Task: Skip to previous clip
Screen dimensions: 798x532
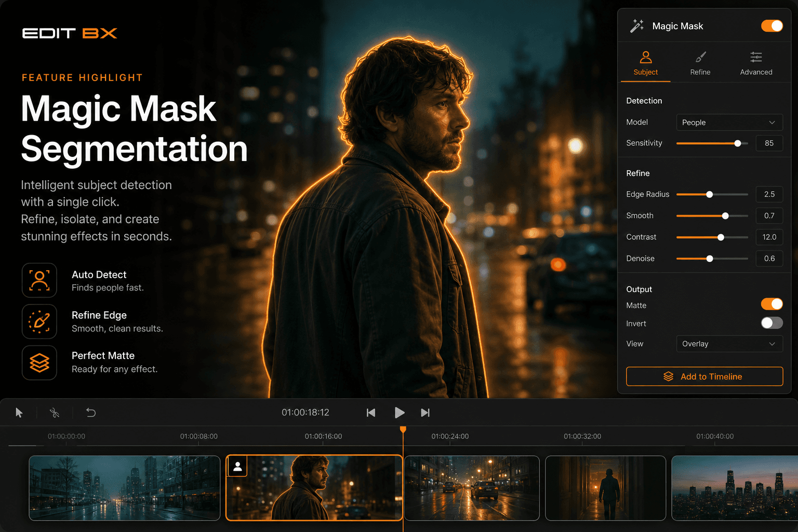Action: coord(371,413)
